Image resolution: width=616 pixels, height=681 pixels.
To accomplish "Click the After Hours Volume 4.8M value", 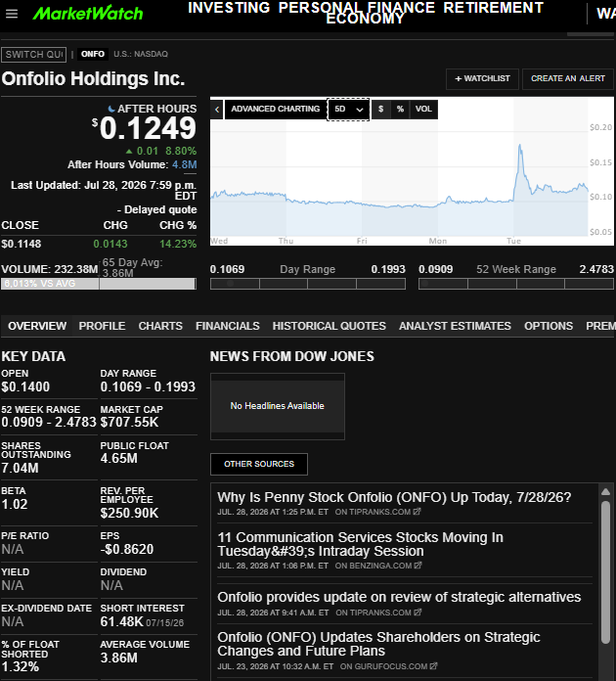I will [x=185, y=165].
